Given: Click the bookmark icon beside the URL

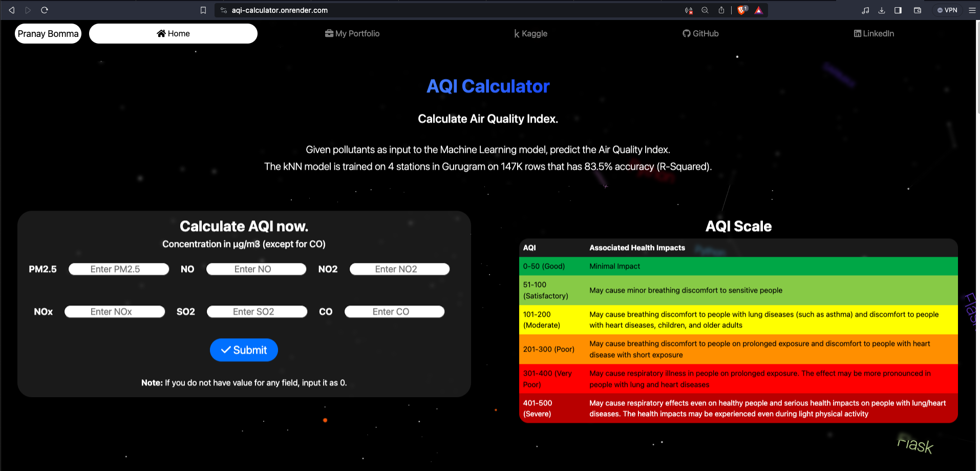Looking at the screenshot, I should coord(203,10).
